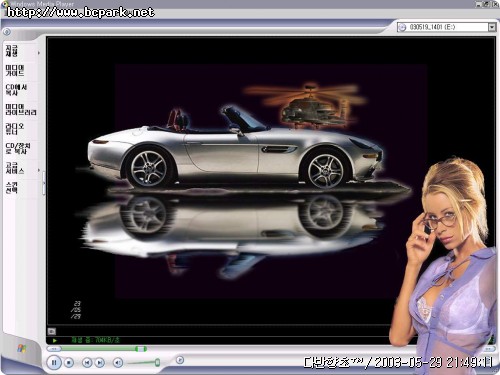Image resolution: width=500 pixels, height=375 pixels.
Task: Click the seek bar position handle
Action: (141, 349)
